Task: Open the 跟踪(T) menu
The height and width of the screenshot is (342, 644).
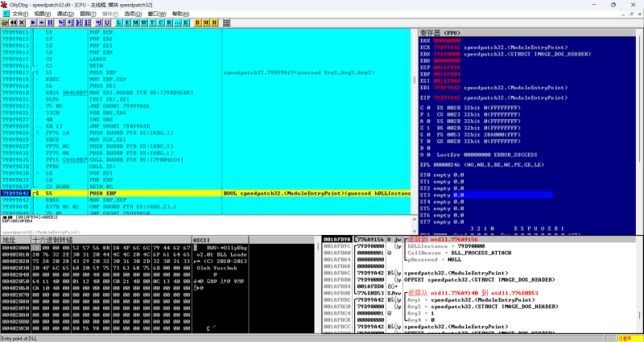Action: point(88,14)
